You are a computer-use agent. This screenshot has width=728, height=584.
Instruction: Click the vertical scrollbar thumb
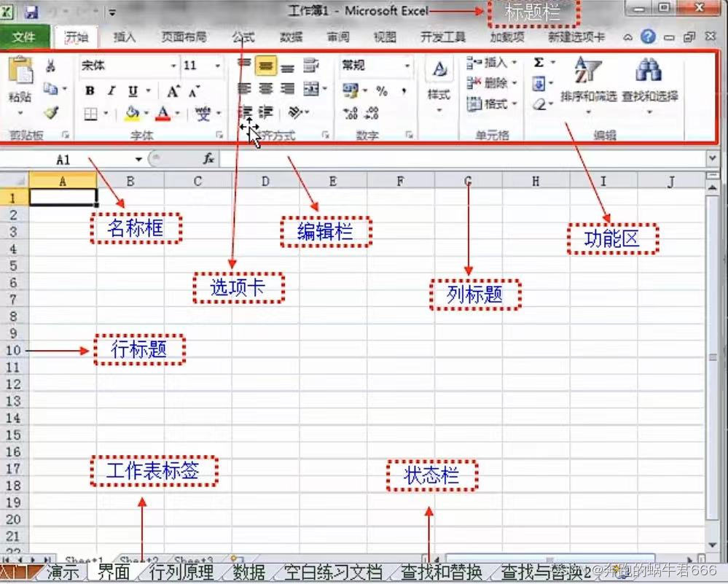[713, 357]
